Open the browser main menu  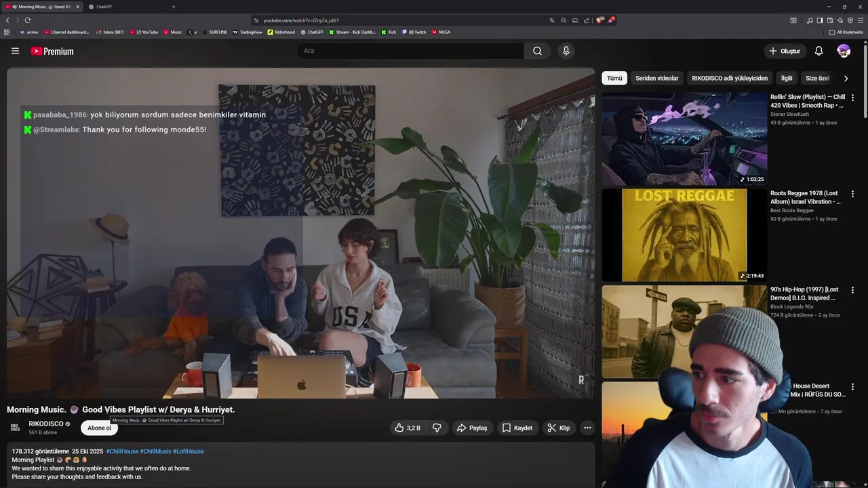[861, 20]
